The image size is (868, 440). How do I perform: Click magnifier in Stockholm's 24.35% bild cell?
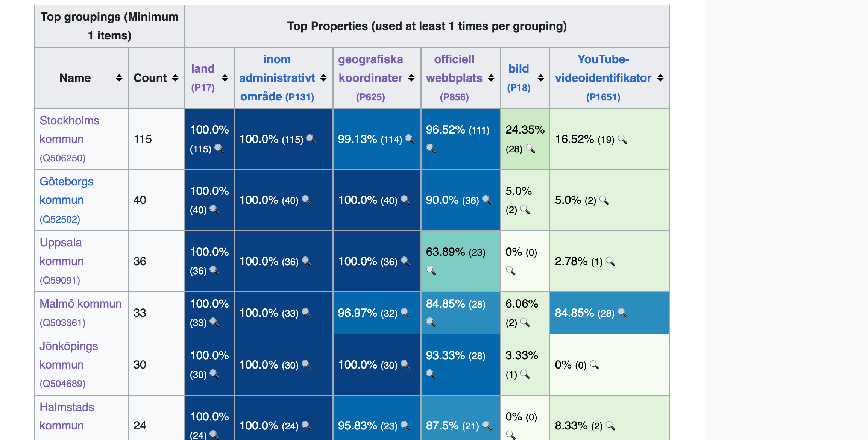click(x=530, y=149)
